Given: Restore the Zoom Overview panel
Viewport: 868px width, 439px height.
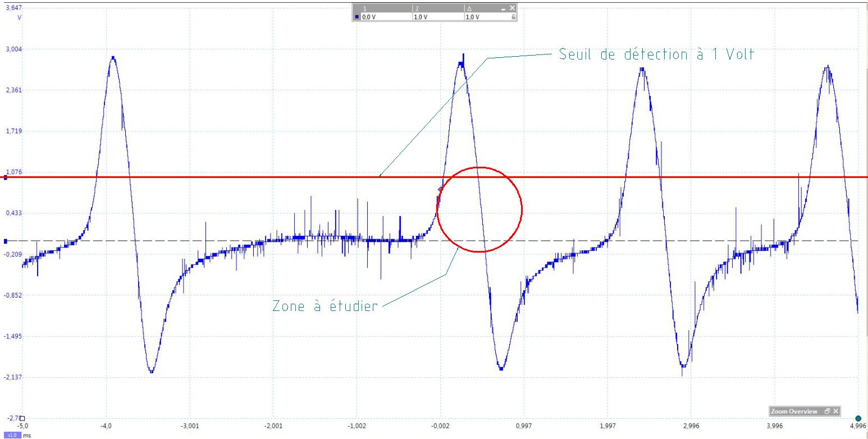Looking at the screenshot, I should point(827,411).
